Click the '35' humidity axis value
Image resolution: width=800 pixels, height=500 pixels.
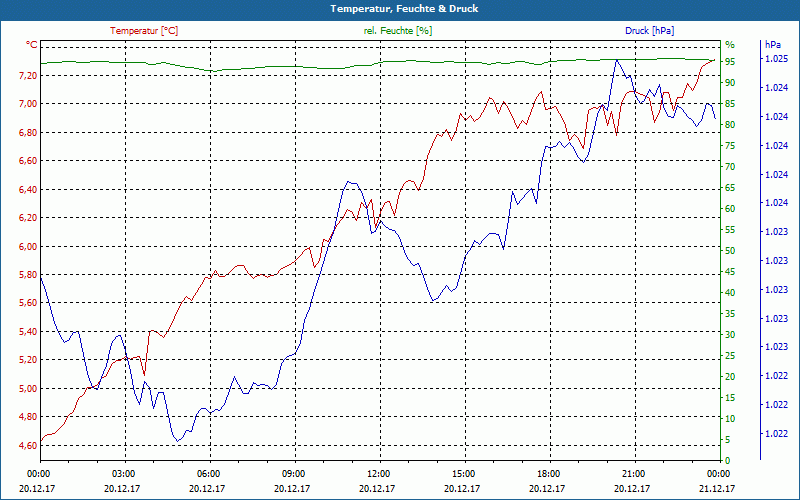coord(730,314)
